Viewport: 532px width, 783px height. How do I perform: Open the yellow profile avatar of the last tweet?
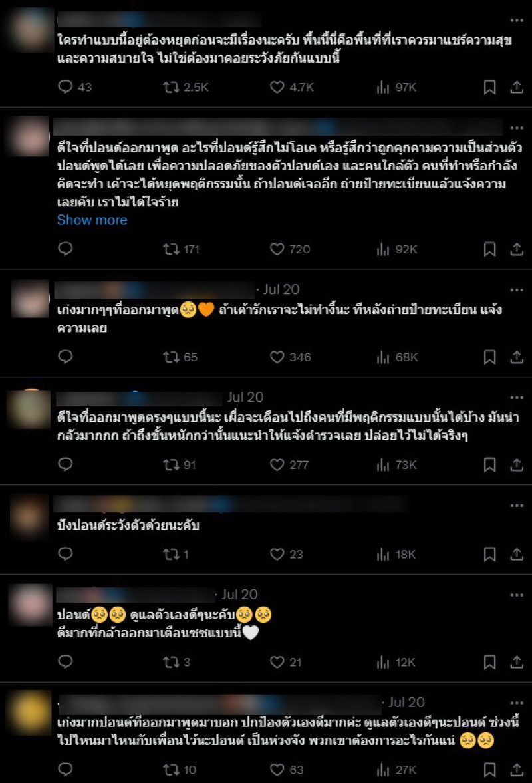tap(30, 712)
